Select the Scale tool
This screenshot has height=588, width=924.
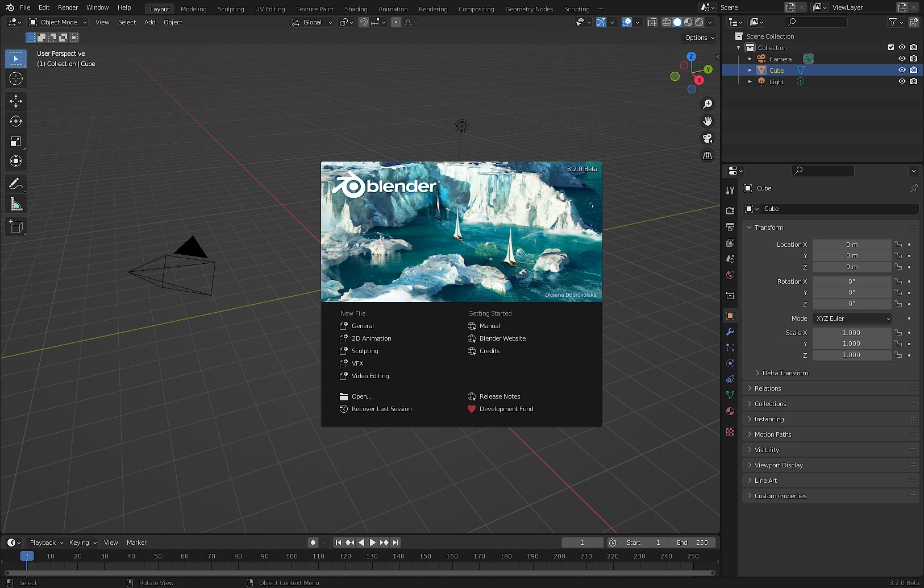tap(16, 141)
